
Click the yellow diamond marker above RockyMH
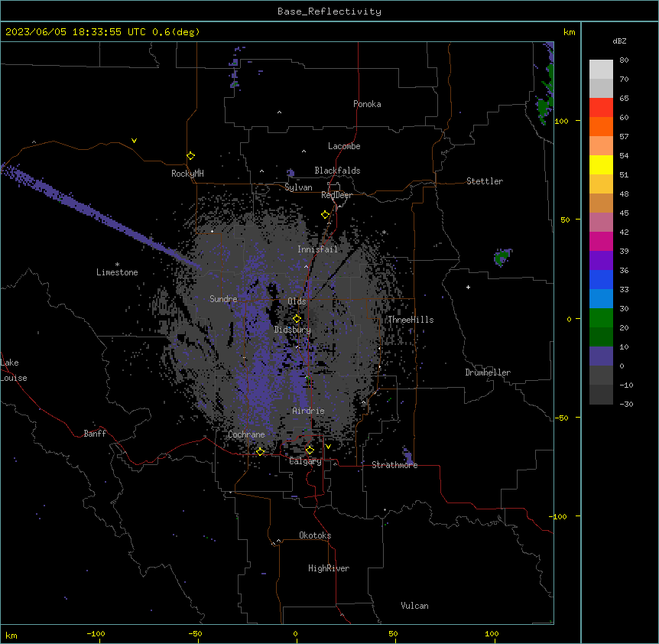[191, 156]
